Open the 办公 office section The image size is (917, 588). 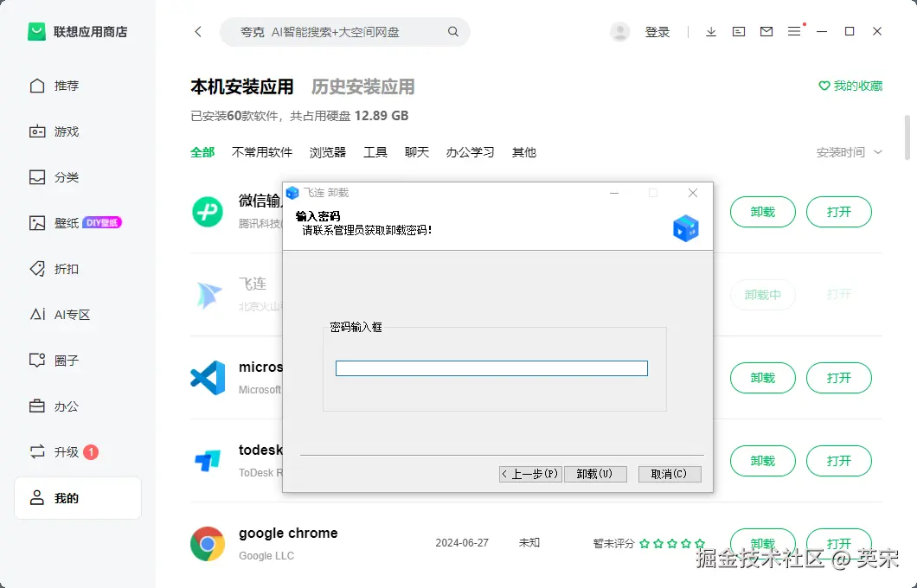tap(54, 406)
